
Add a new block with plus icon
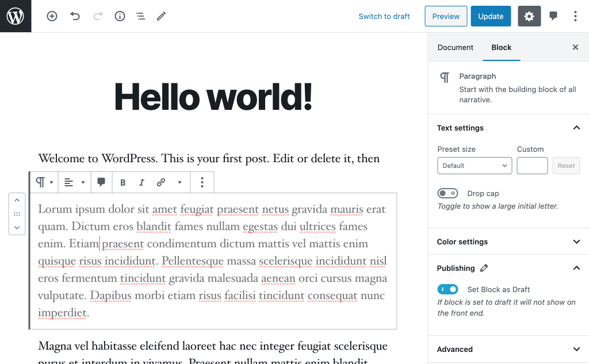pos(52,16)
